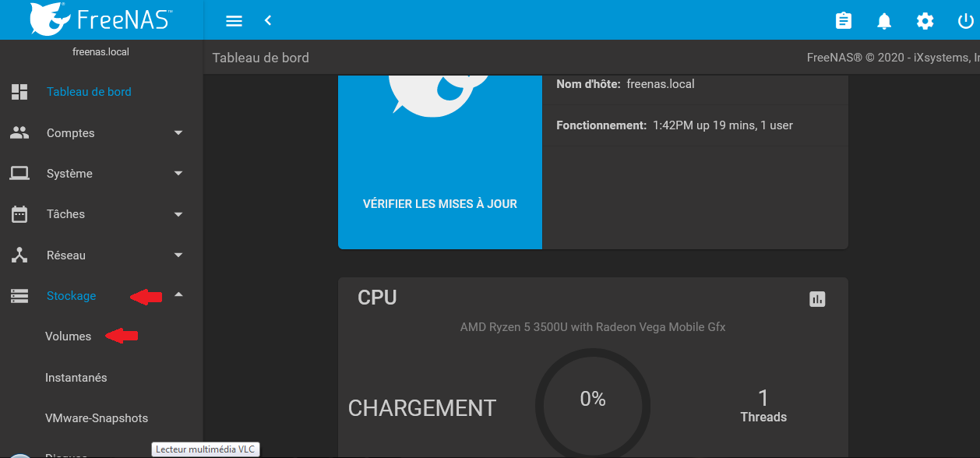Click the FreeNAS logo
This screenshot has width=980, height=458.
point(101,19)
